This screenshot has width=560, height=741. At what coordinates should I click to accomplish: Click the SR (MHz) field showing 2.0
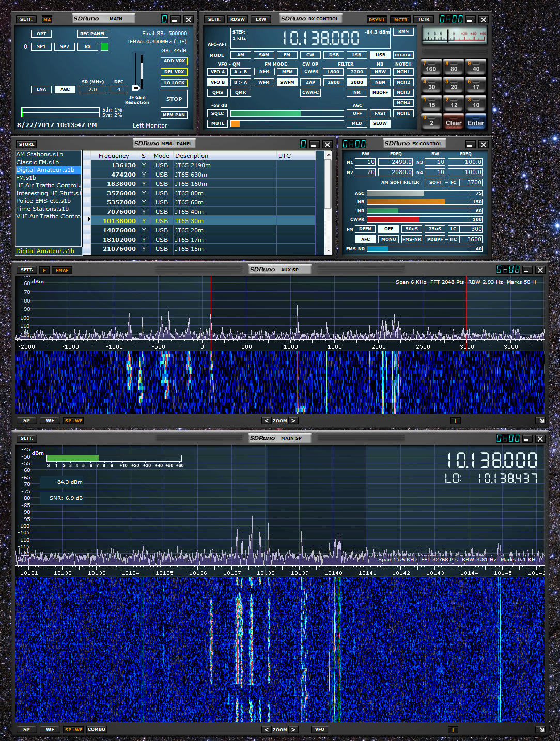click(92, 89)
